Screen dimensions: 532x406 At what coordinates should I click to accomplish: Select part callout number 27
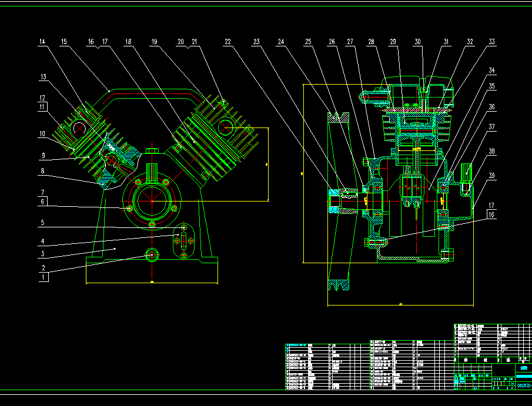click(350, 42)
